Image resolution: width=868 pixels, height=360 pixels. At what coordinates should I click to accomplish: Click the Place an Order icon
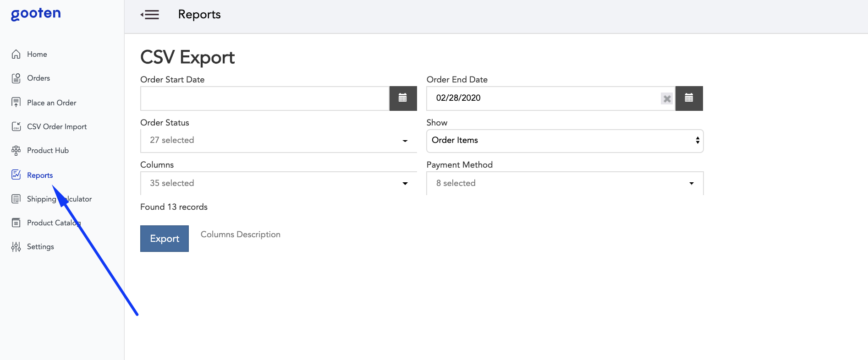(x=16, y=103)
